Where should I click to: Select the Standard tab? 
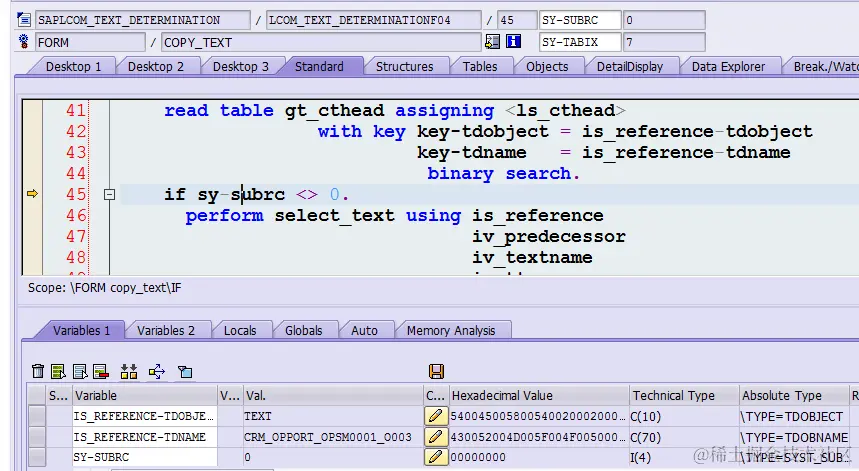click(319, 67)
